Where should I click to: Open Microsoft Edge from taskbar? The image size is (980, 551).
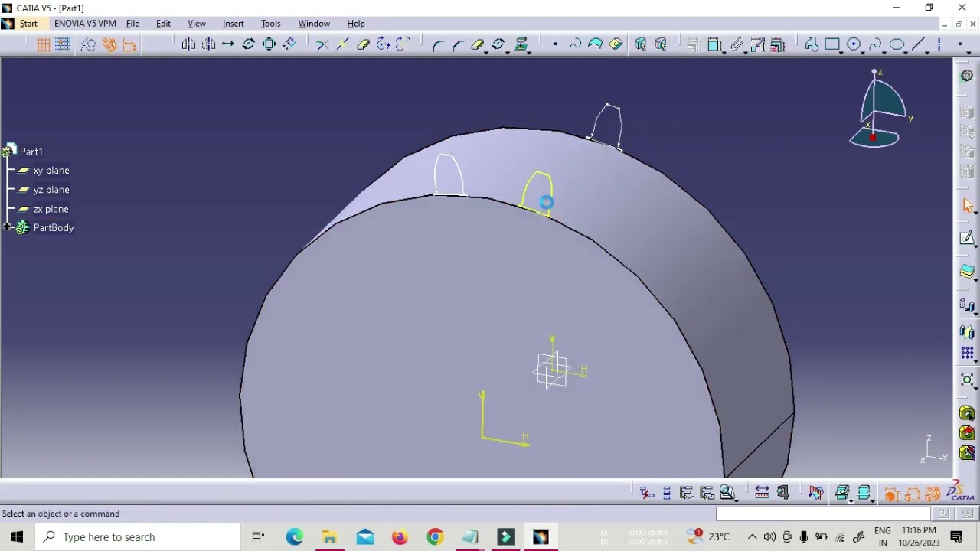click(x=295, y=537)
